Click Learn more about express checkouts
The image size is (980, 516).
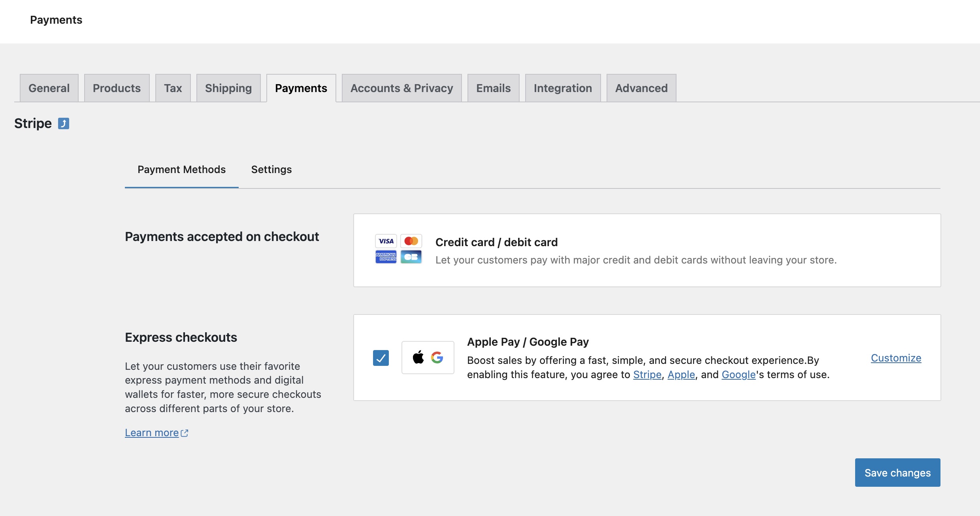pos(152,433)
